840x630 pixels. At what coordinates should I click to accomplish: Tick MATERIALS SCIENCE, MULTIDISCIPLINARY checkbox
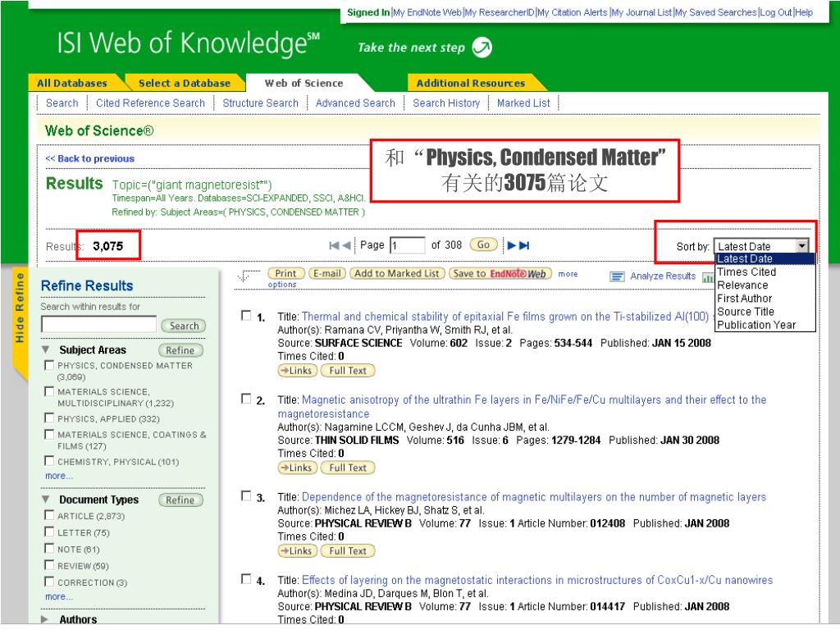[49, 391]
